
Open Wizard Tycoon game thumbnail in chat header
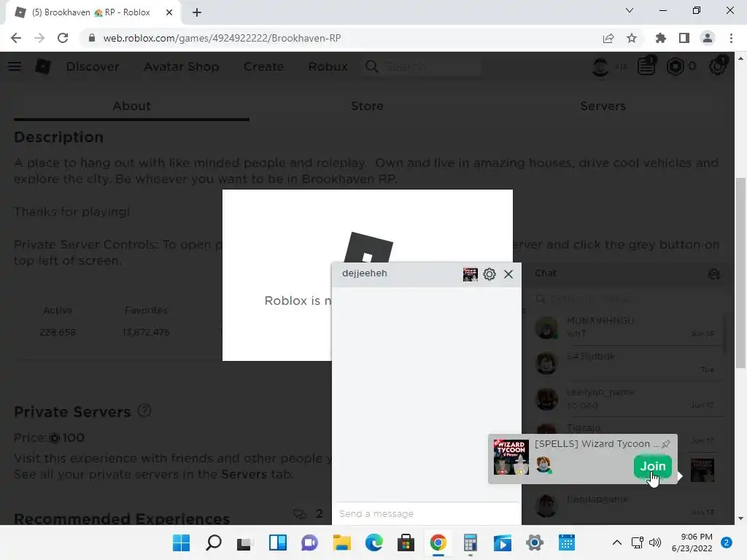pyautogui.click(x=470, y=274)
